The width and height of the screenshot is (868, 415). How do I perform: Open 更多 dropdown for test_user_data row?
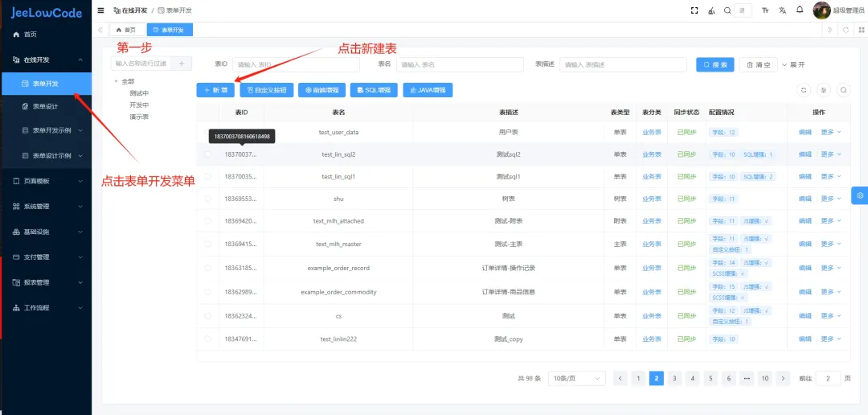point(830,132)
